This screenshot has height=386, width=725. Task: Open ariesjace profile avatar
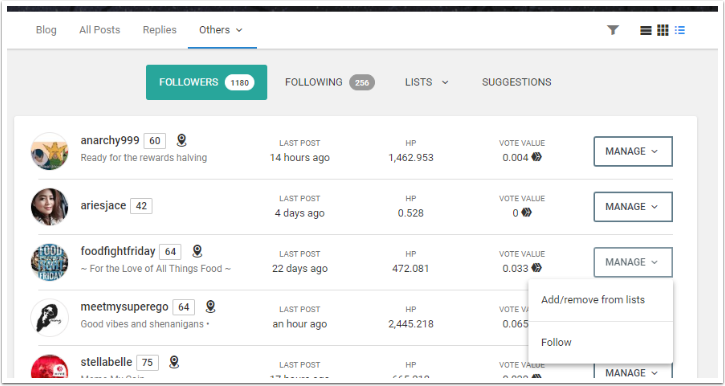pos(49,207)
